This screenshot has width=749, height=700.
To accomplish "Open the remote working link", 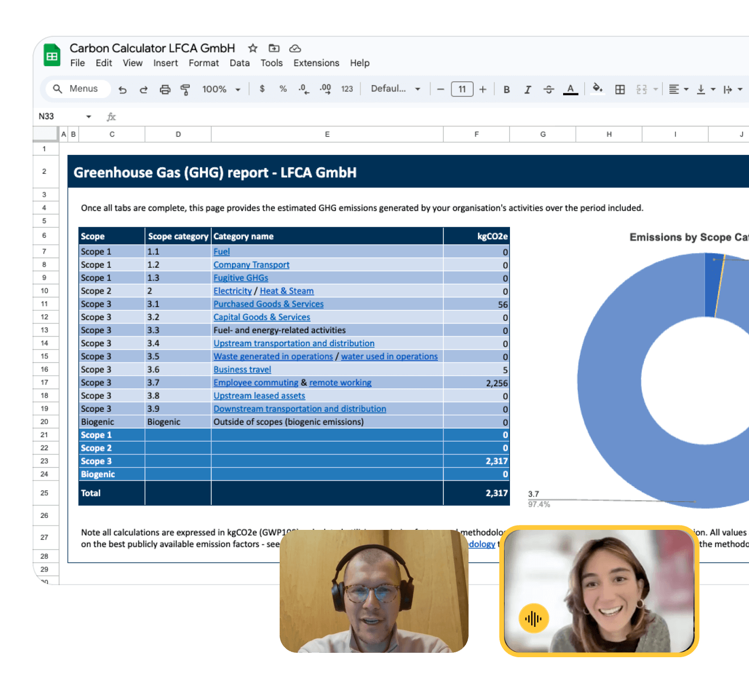I will coord(340,383).
